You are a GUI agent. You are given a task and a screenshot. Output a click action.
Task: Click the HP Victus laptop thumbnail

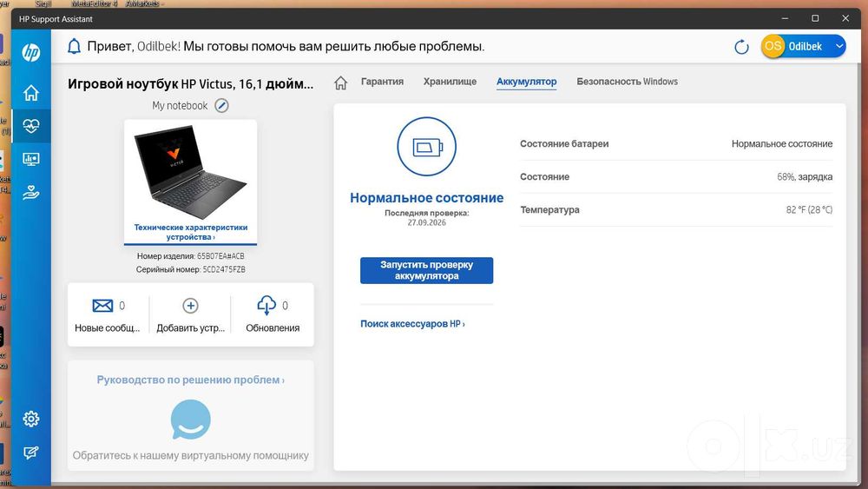coord(190,173)
